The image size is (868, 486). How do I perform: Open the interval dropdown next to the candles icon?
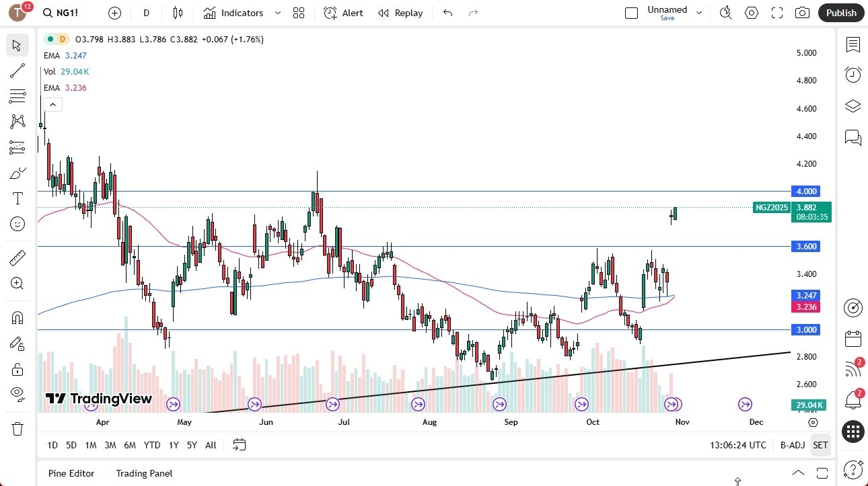pos(146,12)
